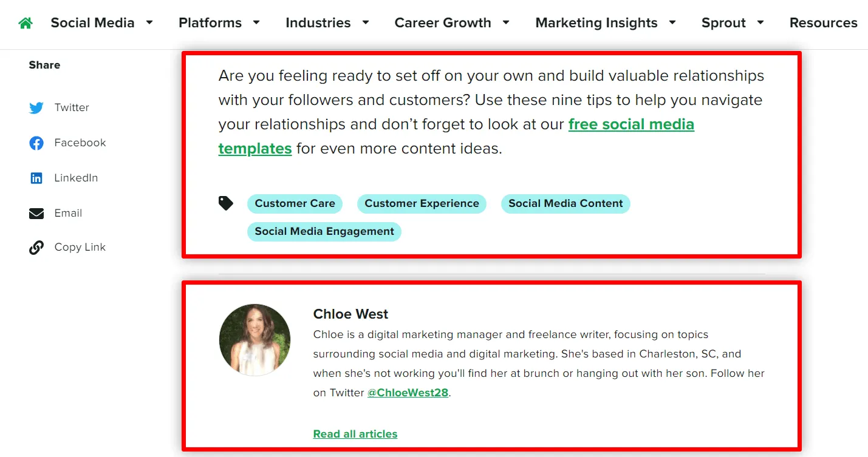Click Chloe West's author photo
The image size is (868, 457).
pyautogui.click(x=255, y=340)
